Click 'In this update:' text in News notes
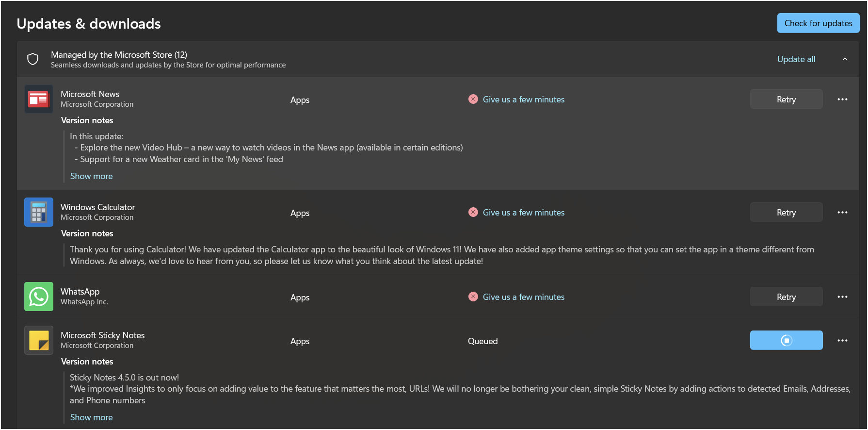Image resolution: width=868 pixels, height=430 pixels. click(96, 136)
